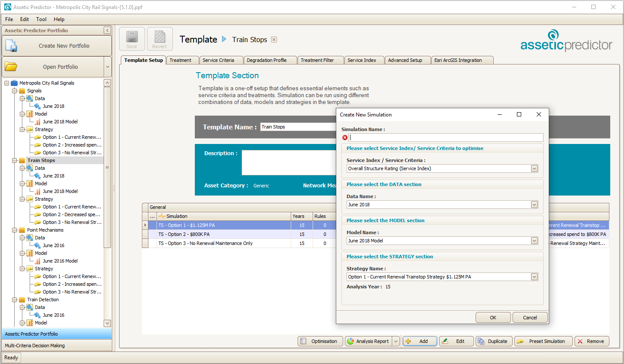Click the Open Portfolio folder icon
The width and height of the screenshot is (624, 364).
(11, 67)
